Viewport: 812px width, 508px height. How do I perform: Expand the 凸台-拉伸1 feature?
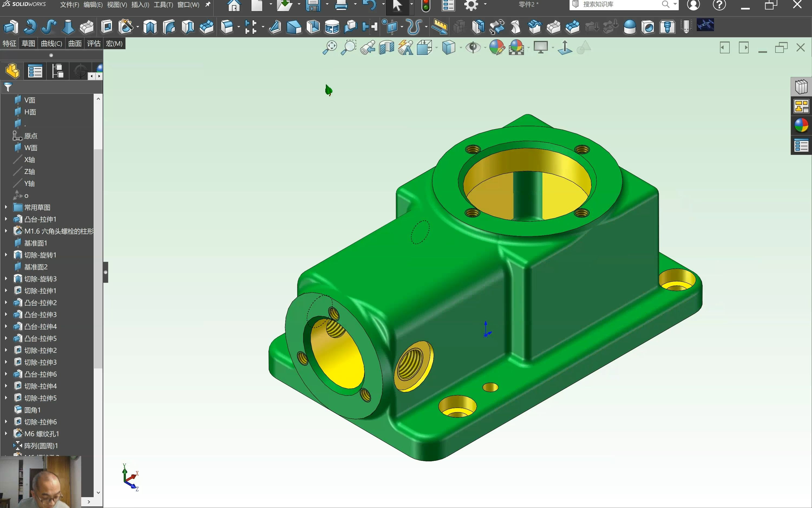6,219
